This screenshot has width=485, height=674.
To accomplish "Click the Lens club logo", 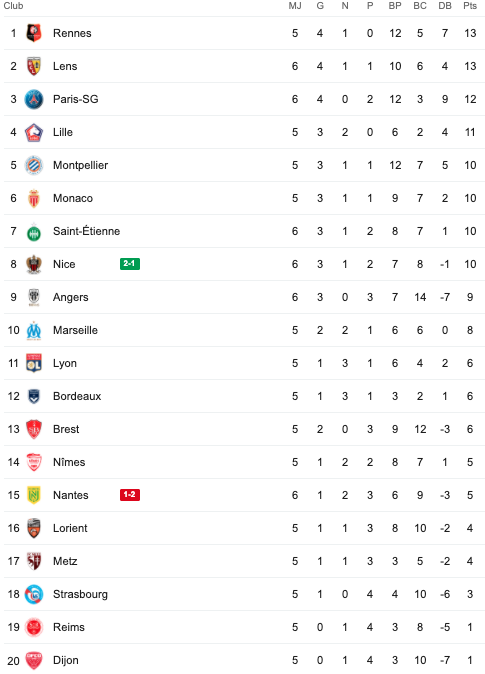I will tap(34, 66).
